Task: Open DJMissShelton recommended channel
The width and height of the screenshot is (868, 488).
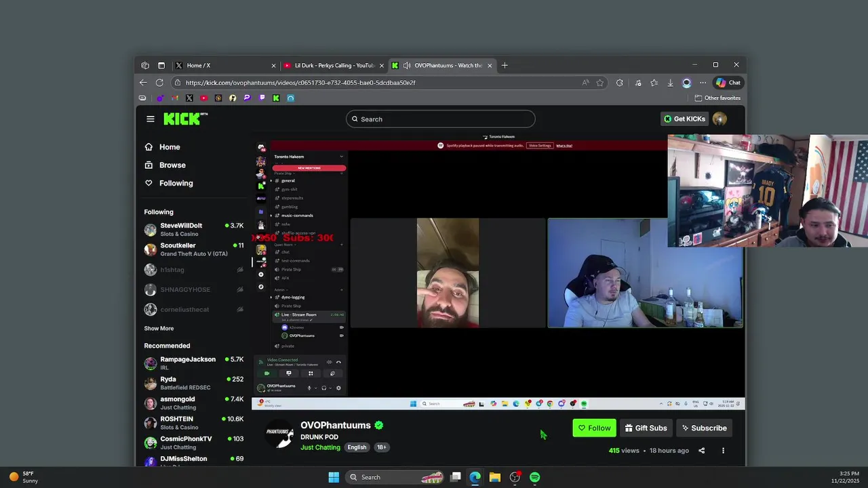Action: pyautogui.click(x=193, y=461)
